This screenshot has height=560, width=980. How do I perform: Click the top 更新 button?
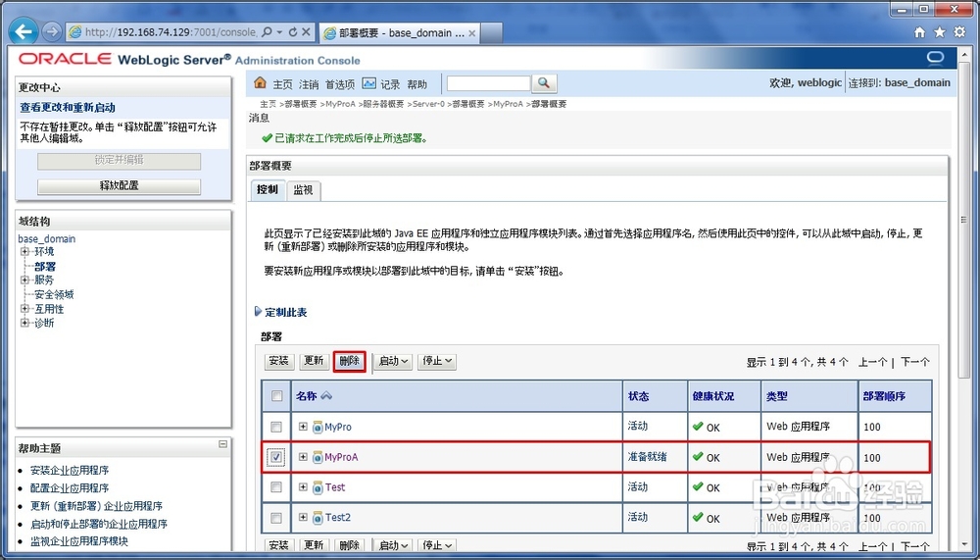click(x=314, y=361)
